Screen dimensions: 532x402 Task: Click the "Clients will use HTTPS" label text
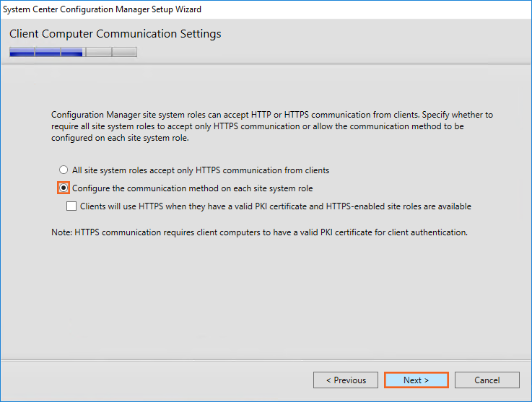pos(274,206)
